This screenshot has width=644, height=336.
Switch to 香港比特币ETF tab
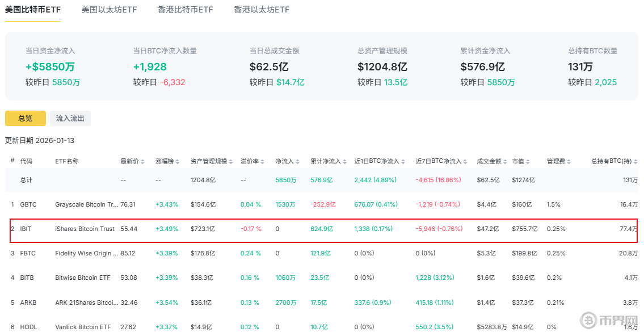(185, 10)
